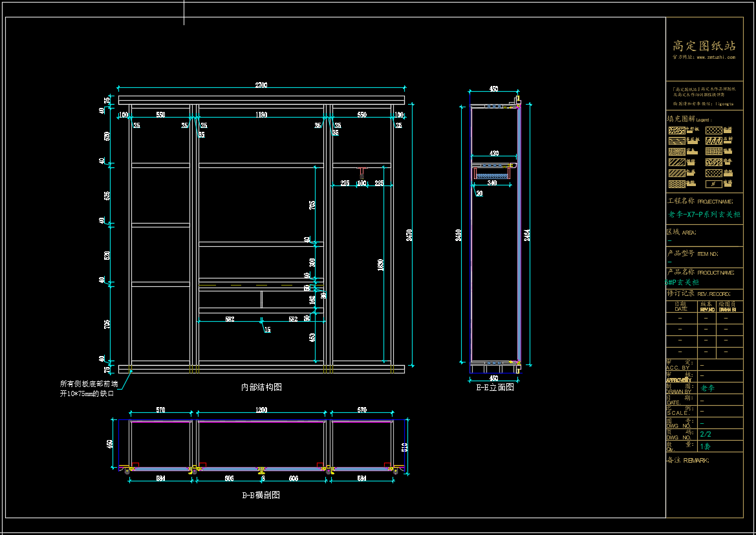Click the B-B横剖图 view title

pos(261,495)
